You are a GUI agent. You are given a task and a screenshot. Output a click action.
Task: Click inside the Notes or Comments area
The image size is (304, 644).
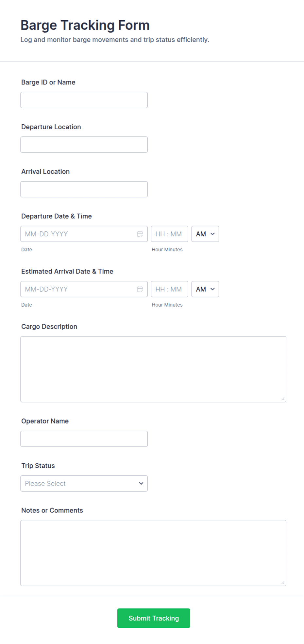pos(153,553)
